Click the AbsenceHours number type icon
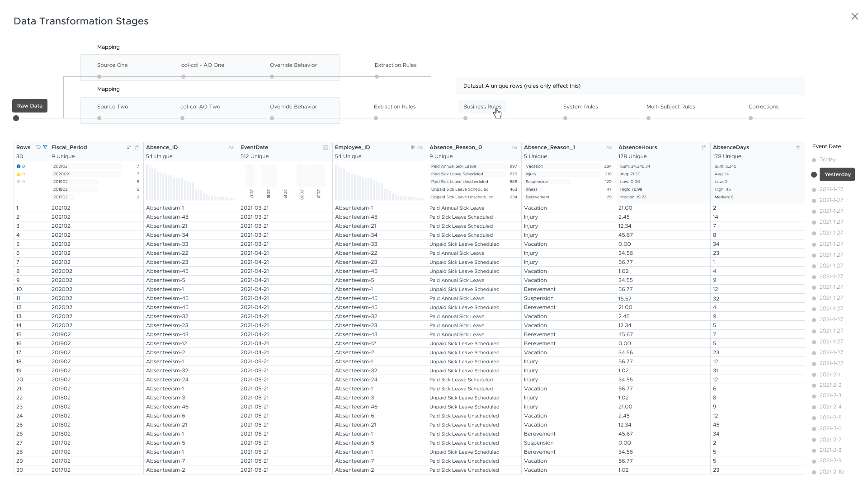868x488 pixels. (703, 147)
